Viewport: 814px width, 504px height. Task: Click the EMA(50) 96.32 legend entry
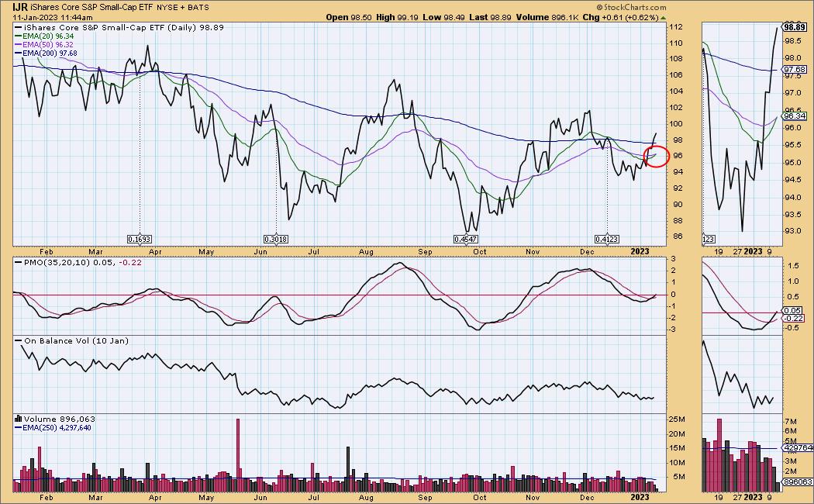pos(44,45)
